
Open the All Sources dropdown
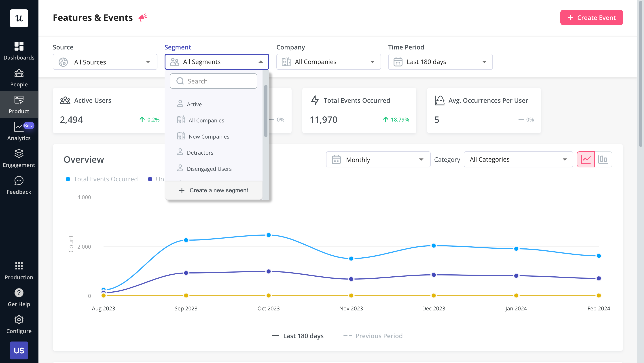click(x=105, y=62)
